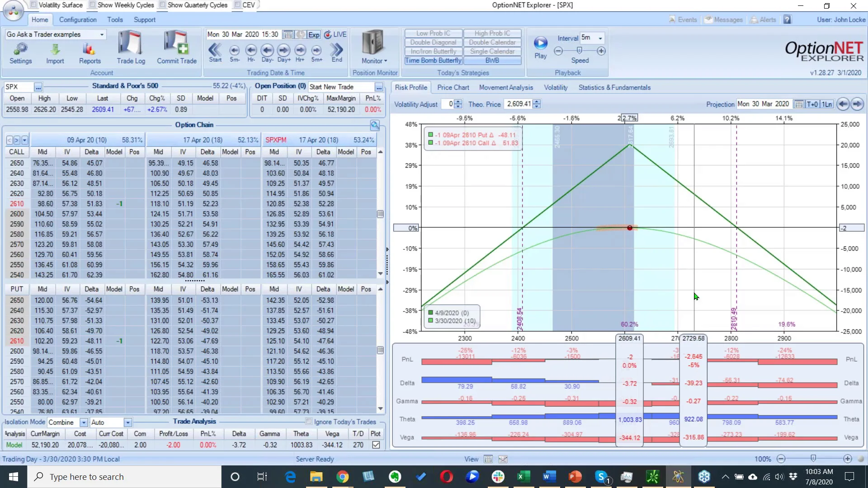Toggle the 1Ln projection button
The width and height of the screenshot is (868, 488).
tap(827, 104)
